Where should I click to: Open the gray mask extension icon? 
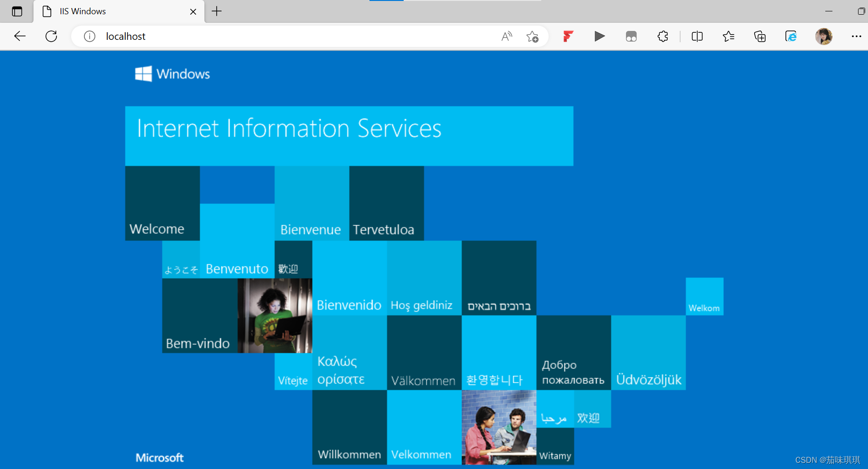(631, 37)
